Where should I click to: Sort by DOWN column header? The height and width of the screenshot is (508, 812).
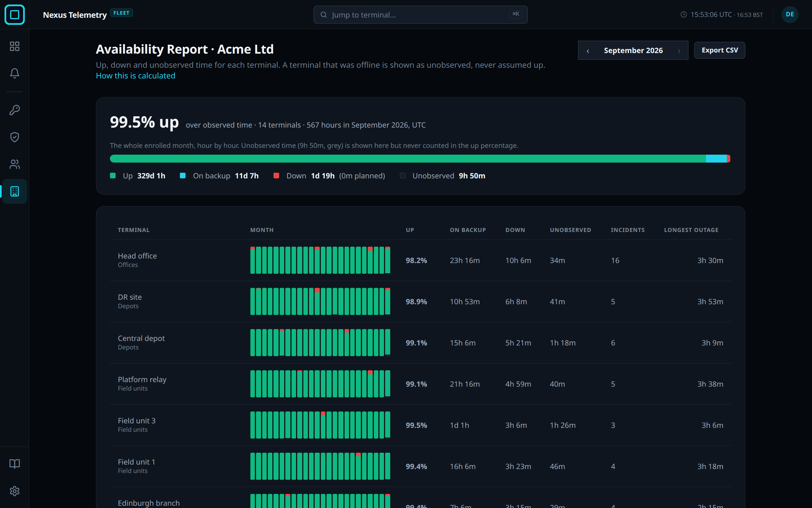(515, 230)
